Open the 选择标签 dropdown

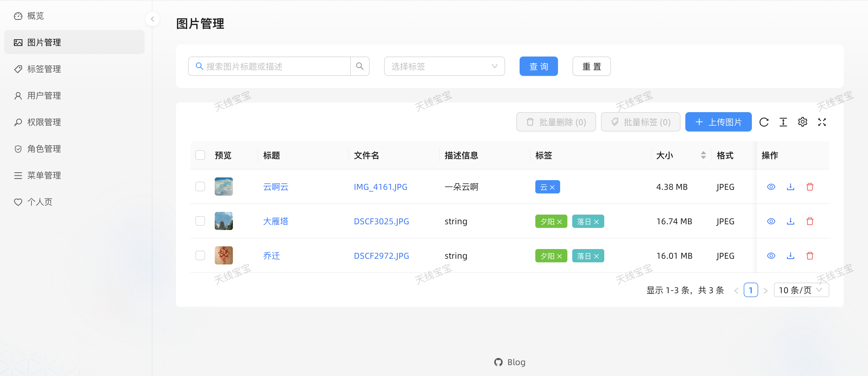tap(444, 66)
